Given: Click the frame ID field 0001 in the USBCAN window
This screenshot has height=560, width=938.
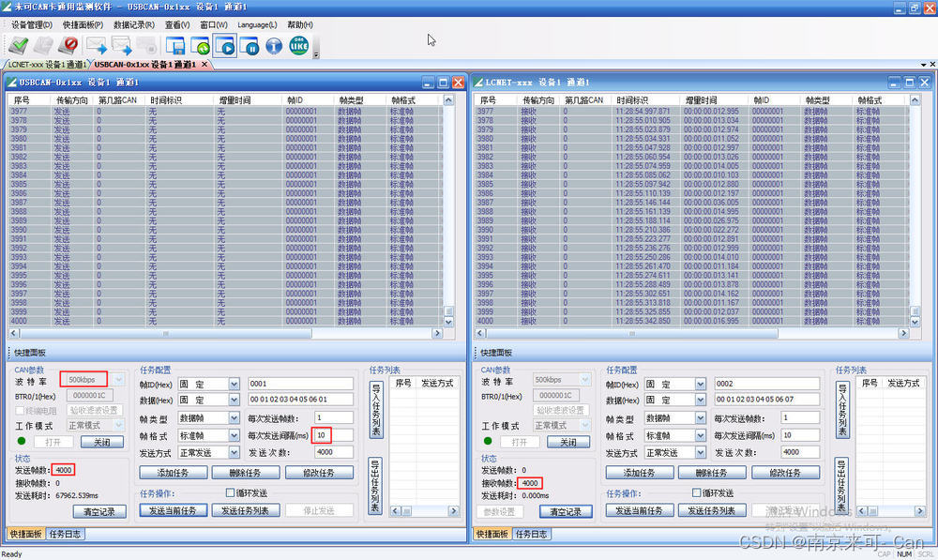Looking at the screenshot, I should pyautogui.click(x=300, y=384).
